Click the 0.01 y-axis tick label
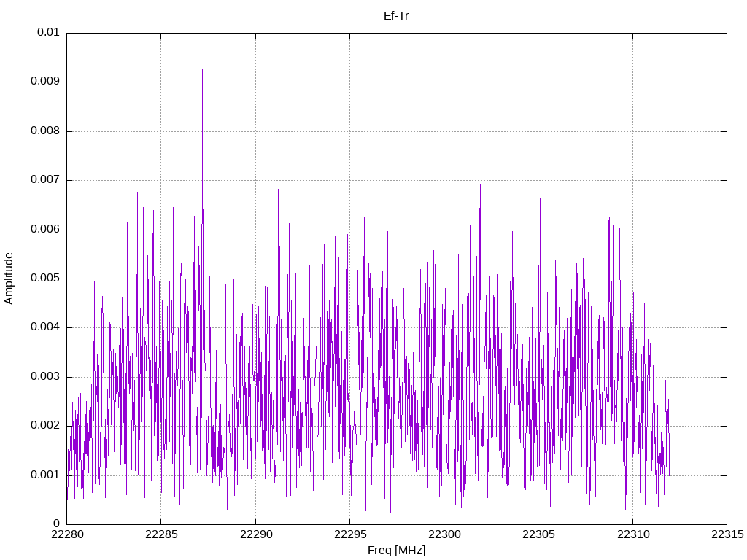 48,32
